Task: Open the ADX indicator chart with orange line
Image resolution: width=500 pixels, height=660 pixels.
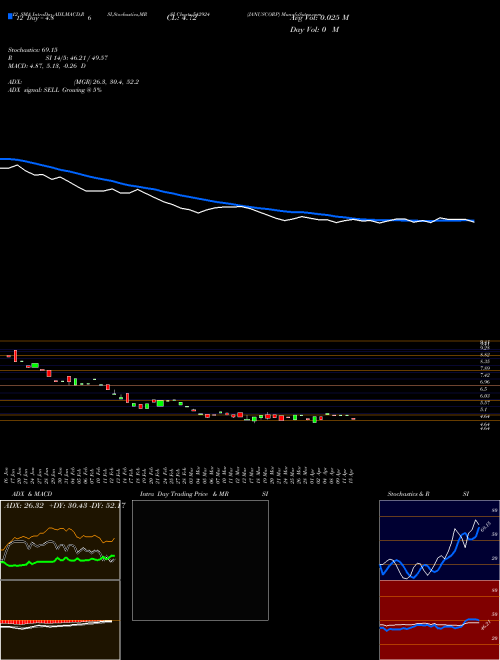Action: pos(60,540)
